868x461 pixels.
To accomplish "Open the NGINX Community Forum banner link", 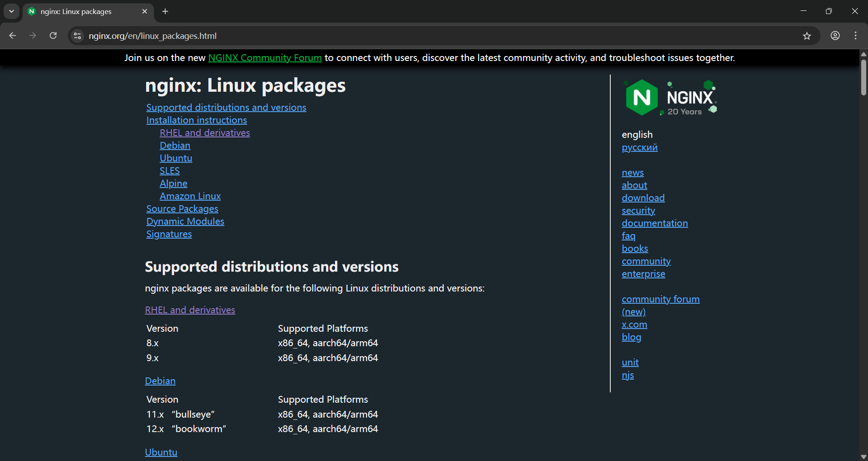I will coord(265,58).
